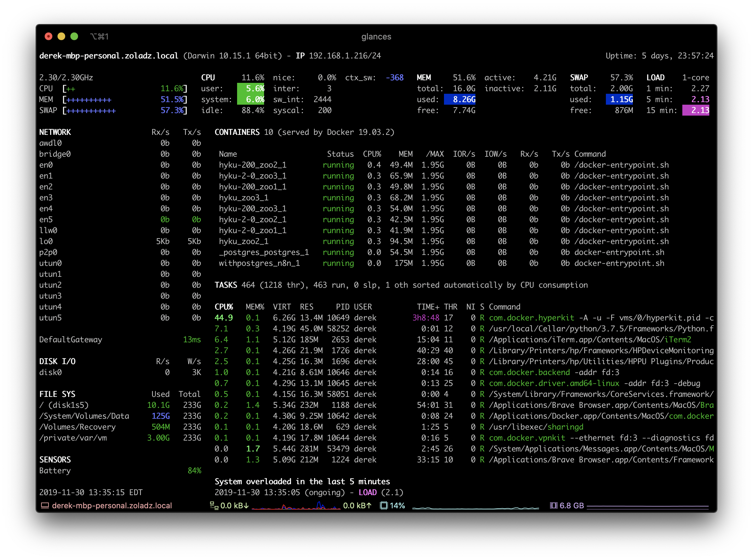The height and width of the screenshot is (560, 753).
Task: Click the LOAD (2.1) alert label
Action: [x=381, y=493]
